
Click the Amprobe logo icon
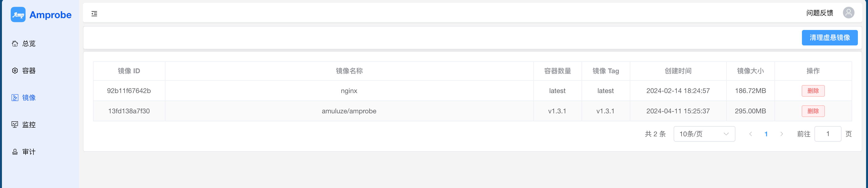pyautogui.click(x=18, y=14)
